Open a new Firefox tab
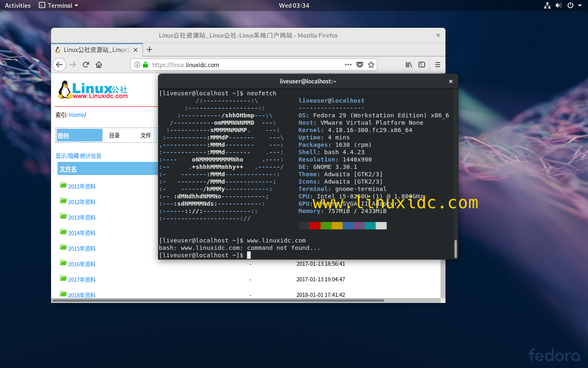This screenshot has height=368, width=588. tap(149, 49)
